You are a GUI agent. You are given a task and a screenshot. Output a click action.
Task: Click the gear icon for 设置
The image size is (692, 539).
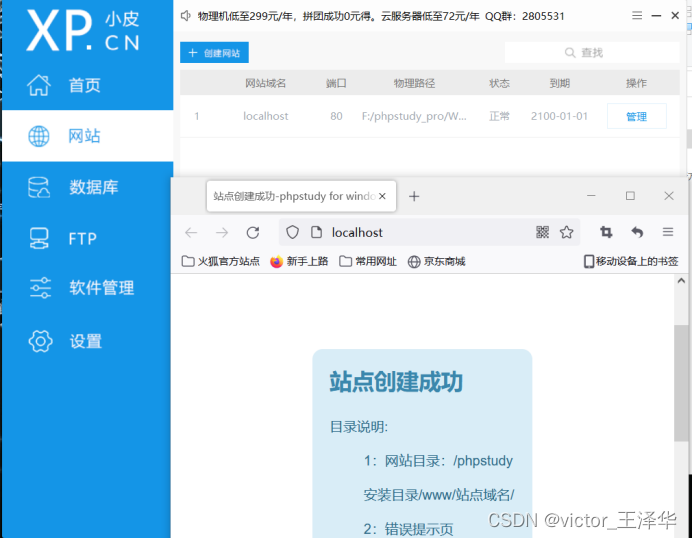40,341
